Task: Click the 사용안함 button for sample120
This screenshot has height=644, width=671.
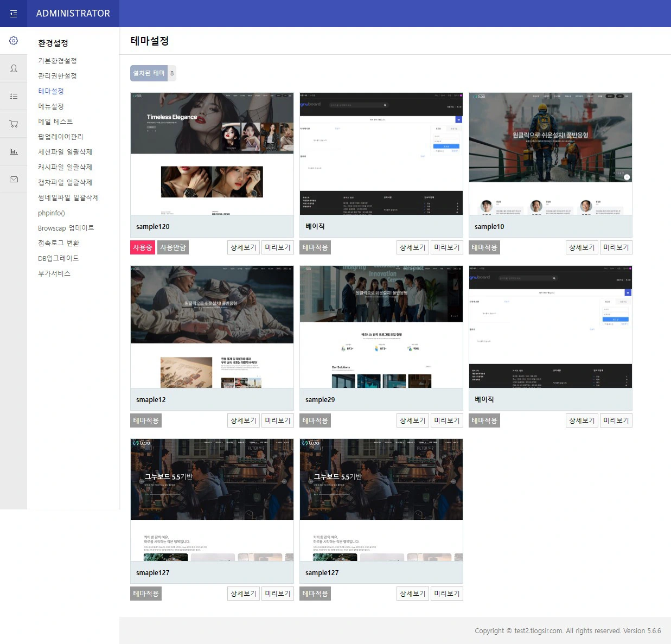Action: 173,247
